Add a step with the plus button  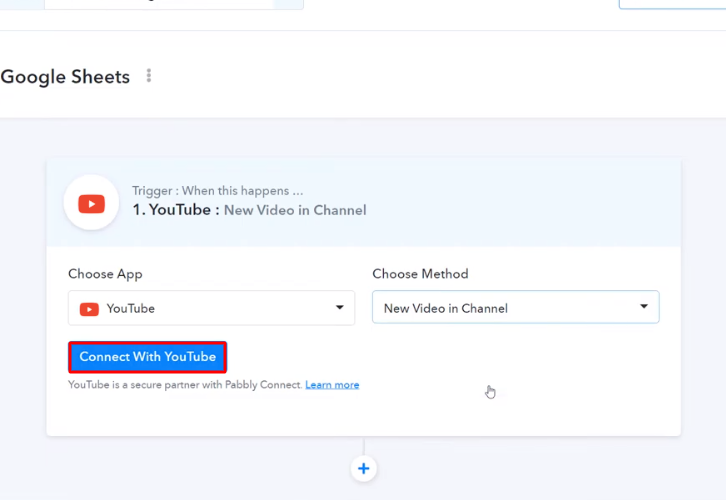click(363, 469)
